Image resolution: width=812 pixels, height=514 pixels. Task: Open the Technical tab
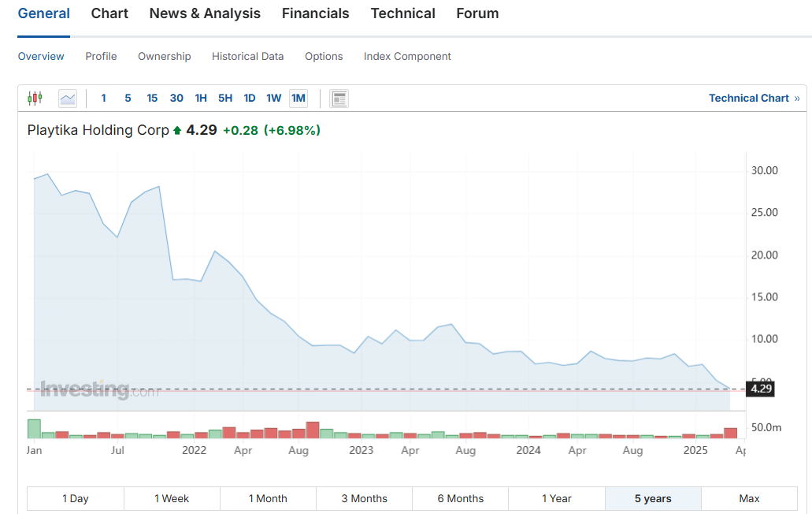(403, 13)
